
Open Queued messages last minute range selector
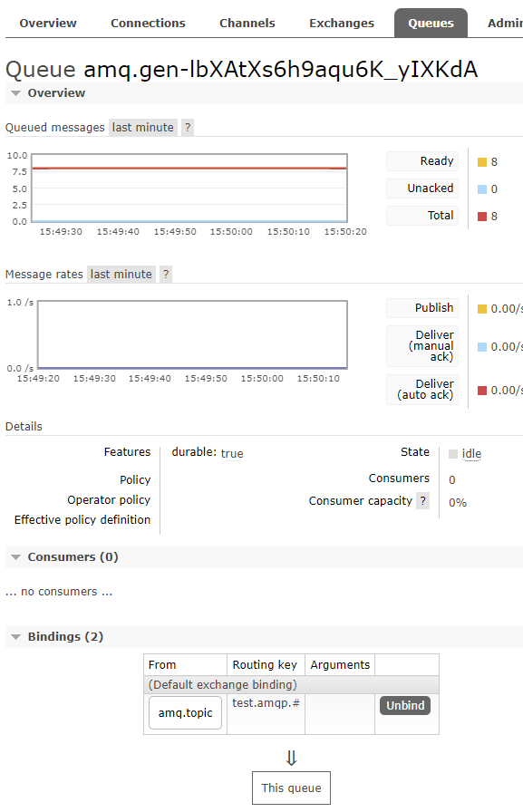pyautogui.click(x=143, y=128)
